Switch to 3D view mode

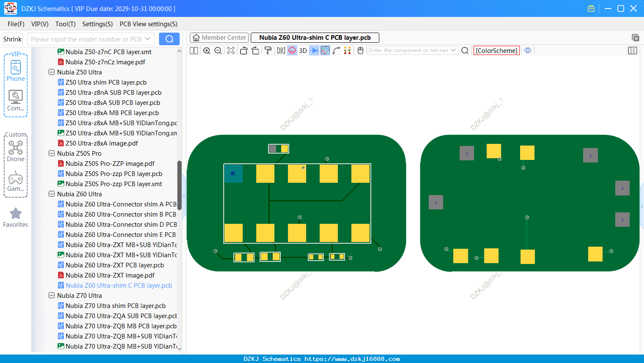(303, 50)
